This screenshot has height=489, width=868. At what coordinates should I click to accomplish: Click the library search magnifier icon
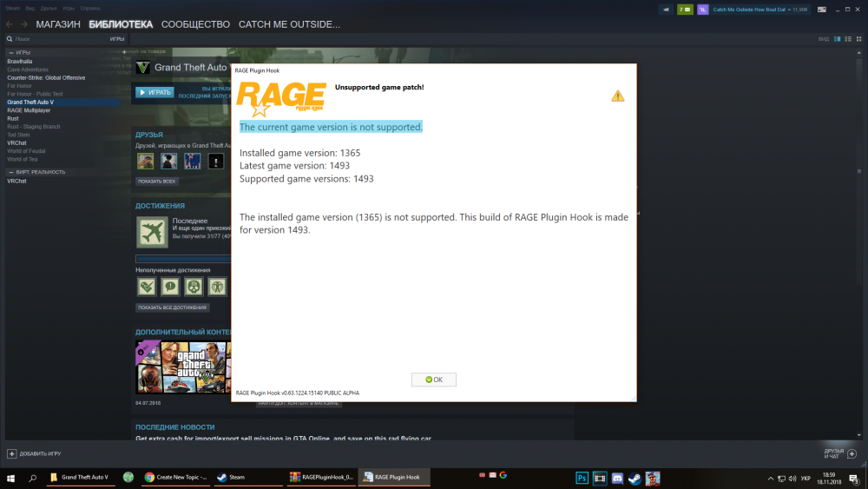tap(10, 39)
